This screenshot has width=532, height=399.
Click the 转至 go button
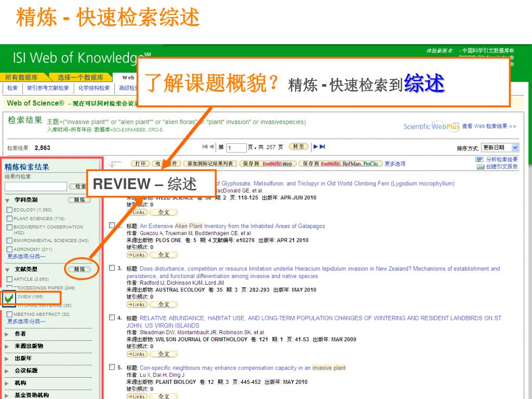point(299,147)
